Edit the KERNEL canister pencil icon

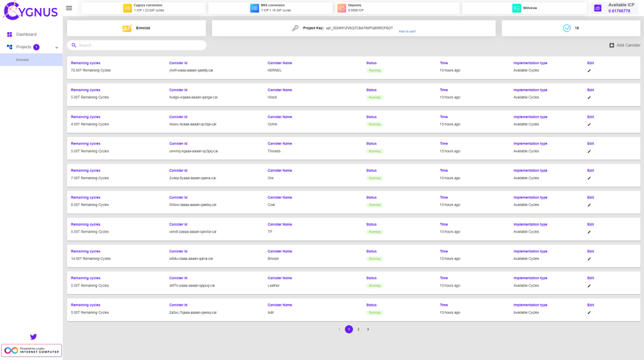589,70
